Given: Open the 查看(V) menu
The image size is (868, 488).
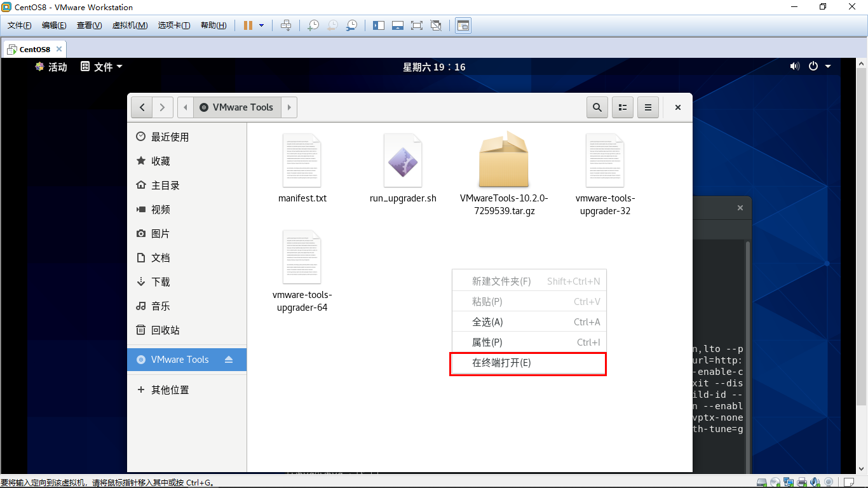Looking at the screenshot, I should coord(89,25).
